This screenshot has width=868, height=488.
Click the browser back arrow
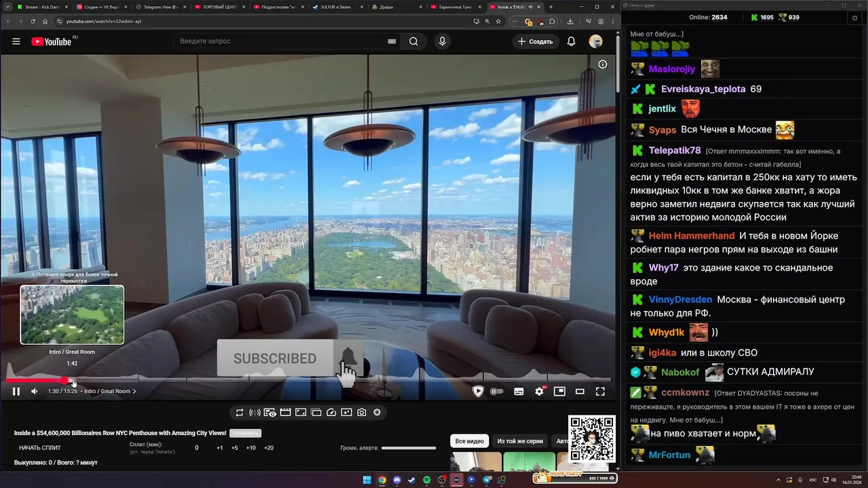click(9, 22)
